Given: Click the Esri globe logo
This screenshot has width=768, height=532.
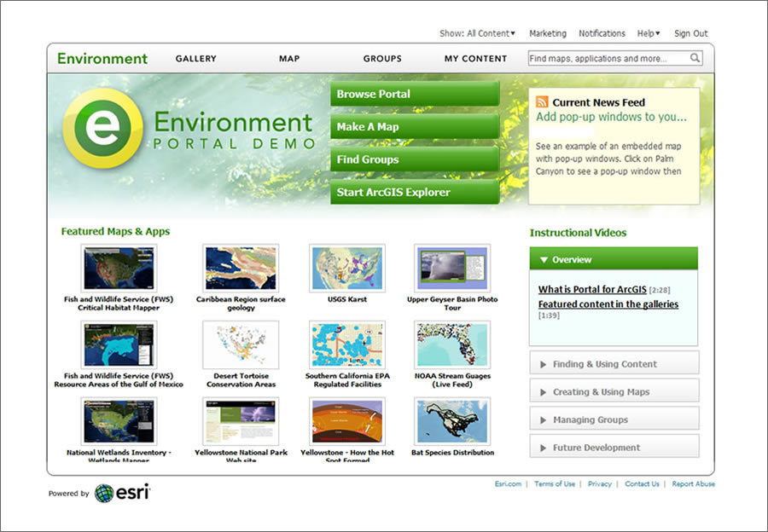Looking at the screenshot, I should tap(104, 494).
